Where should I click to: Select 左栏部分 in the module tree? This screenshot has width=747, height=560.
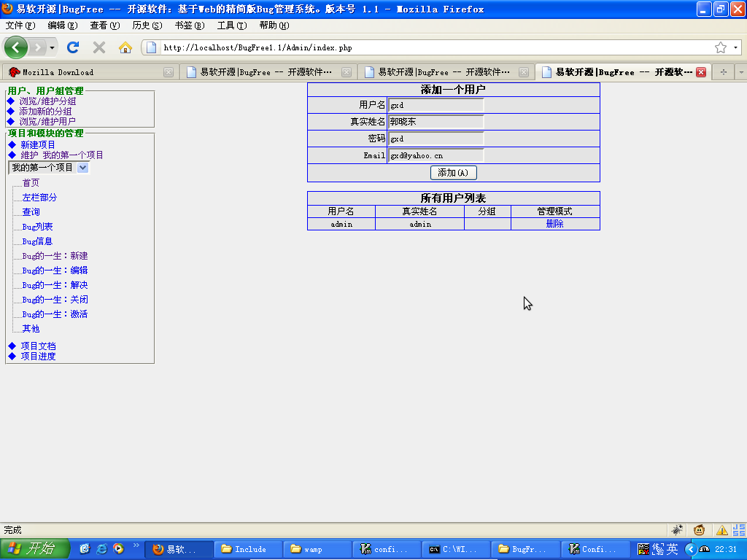39,197
